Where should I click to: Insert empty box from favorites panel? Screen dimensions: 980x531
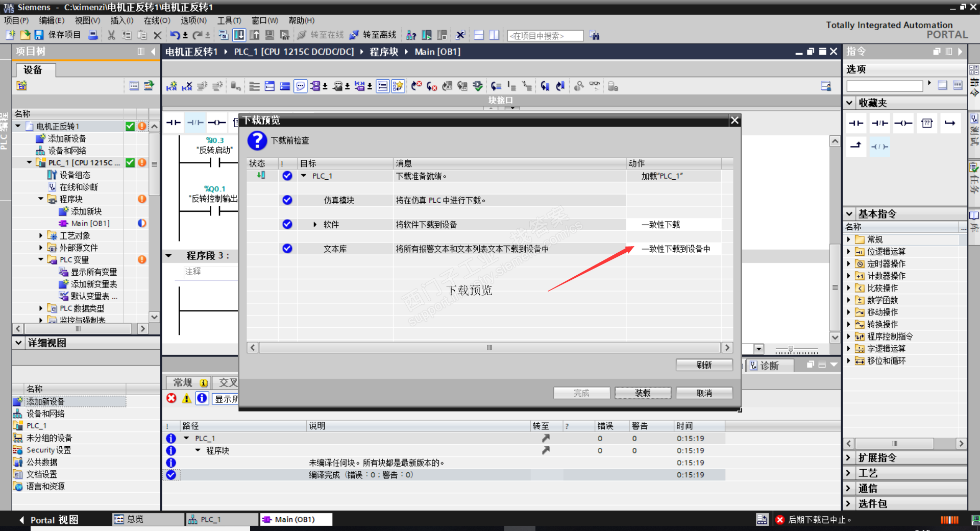click(x=927, y=123)
